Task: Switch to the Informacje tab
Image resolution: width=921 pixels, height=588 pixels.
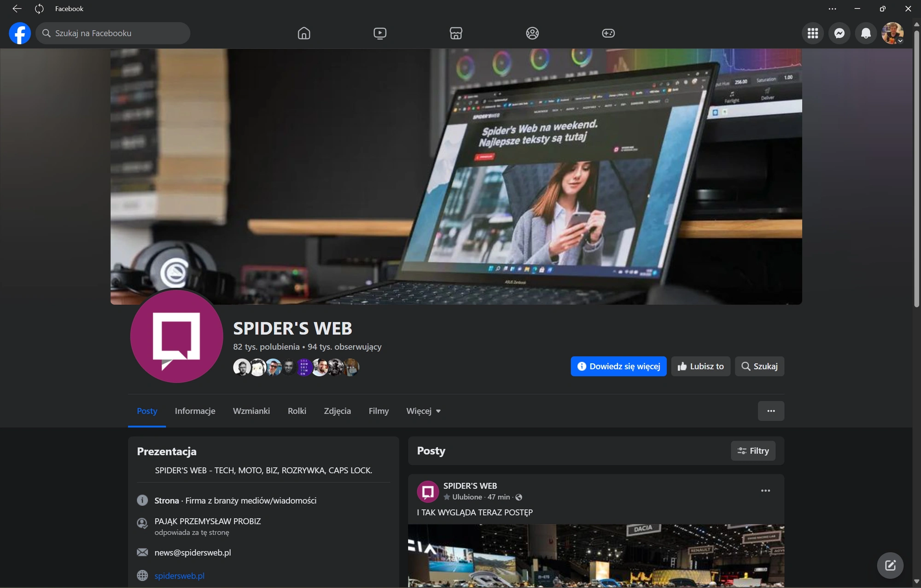Action: coord(195,411)
